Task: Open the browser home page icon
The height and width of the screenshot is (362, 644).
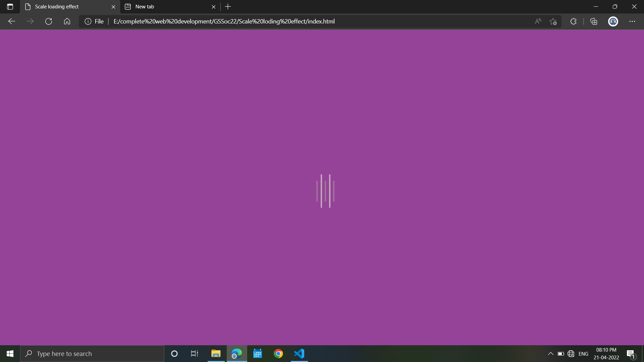Action: [x=67, y=21]
